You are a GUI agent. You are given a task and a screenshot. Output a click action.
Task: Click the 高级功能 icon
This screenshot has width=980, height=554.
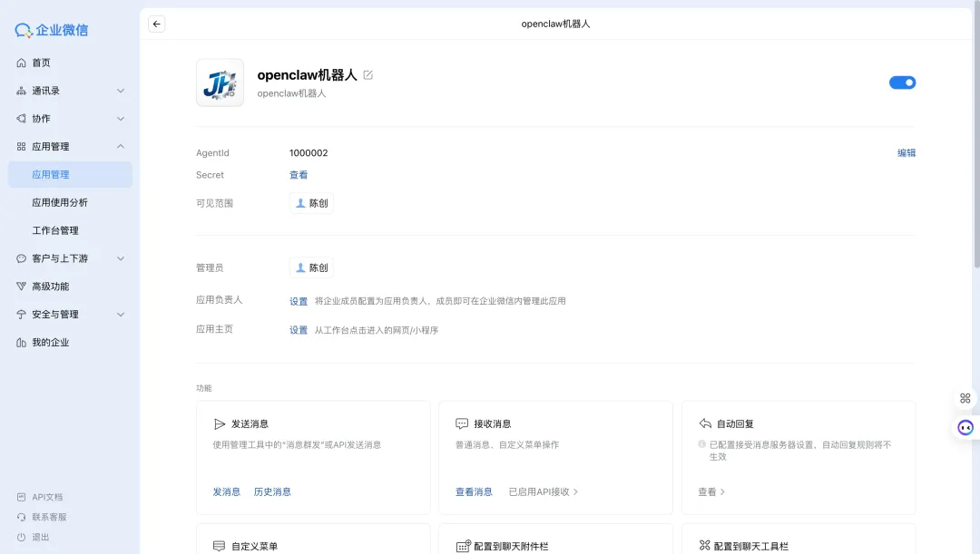pyautogui.click(x=21, y=286)
